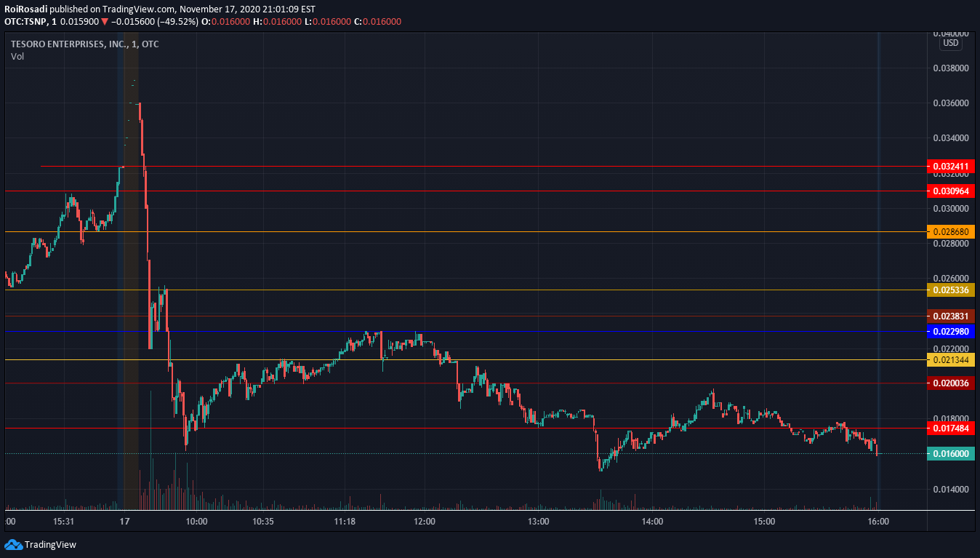Viewport: 980px width, 558px height.
Task: Click the 13:00 time axis label
Action: [x=538, y=522]
